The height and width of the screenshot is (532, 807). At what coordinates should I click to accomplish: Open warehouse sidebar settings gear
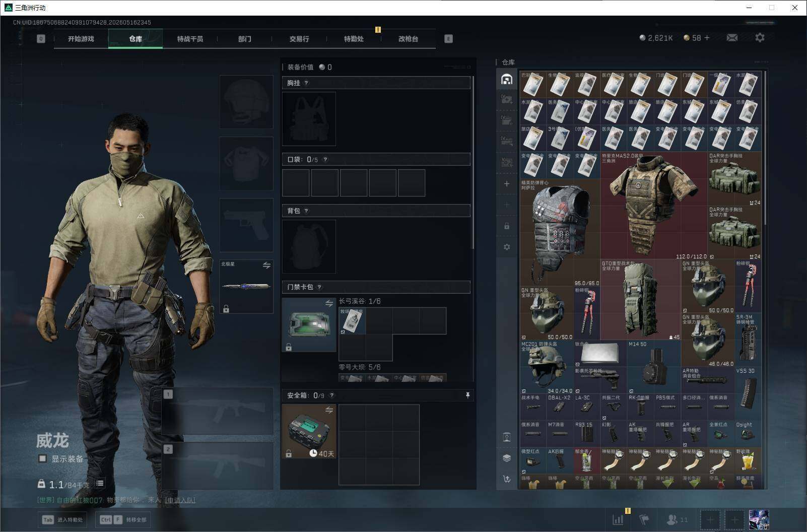tap(507, 247)
